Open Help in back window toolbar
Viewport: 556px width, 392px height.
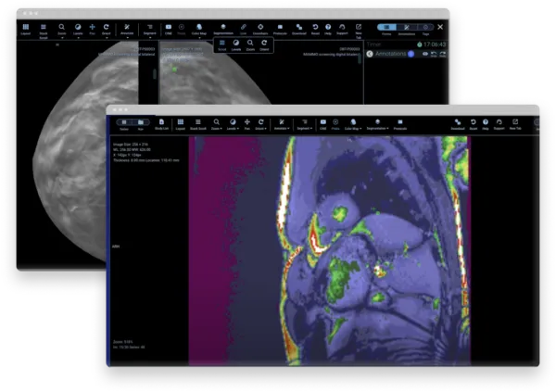(x=328, y=29)
